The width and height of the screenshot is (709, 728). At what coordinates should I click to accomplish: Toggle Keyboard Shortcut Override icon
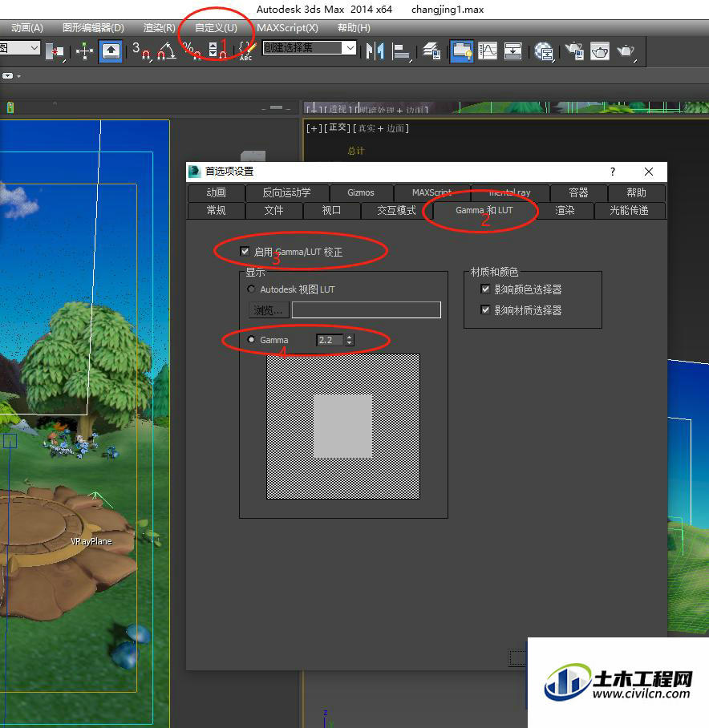pos(111,51)
